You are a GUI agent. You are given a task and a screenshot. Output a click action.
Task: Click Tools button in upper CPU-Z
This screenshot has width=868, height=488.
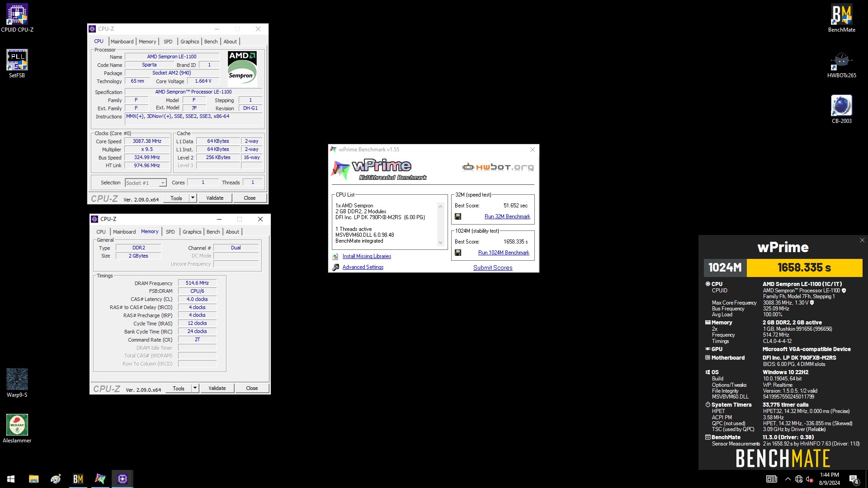(176, 198)
